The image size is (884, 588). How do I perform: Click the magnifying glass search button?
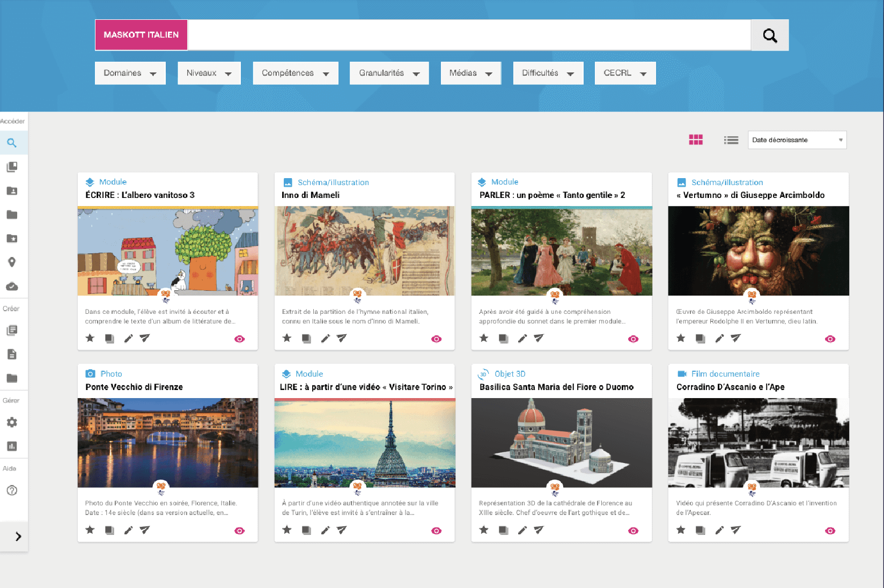pos(770,35)
